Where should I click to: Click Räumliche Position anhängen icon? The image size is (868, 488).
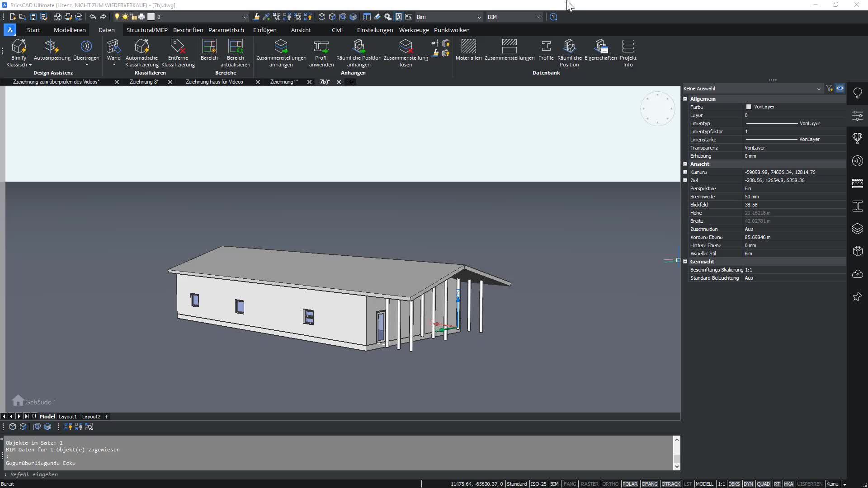click(x=359, y=46)
